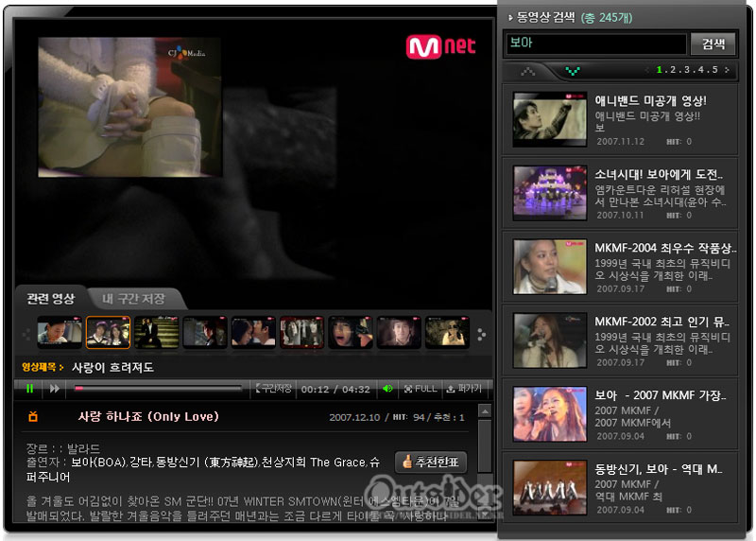This screenshot has height=541, width=756.
Task: Open first related video thumbnail
Action: (60, 333)
